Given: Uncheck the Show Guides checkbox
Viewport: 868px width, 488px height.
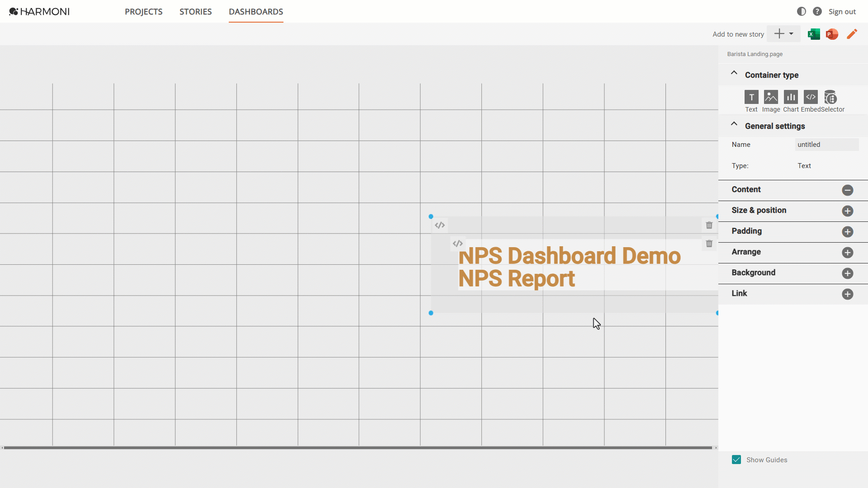Looking at the screenshot, I should click(736, 460).
